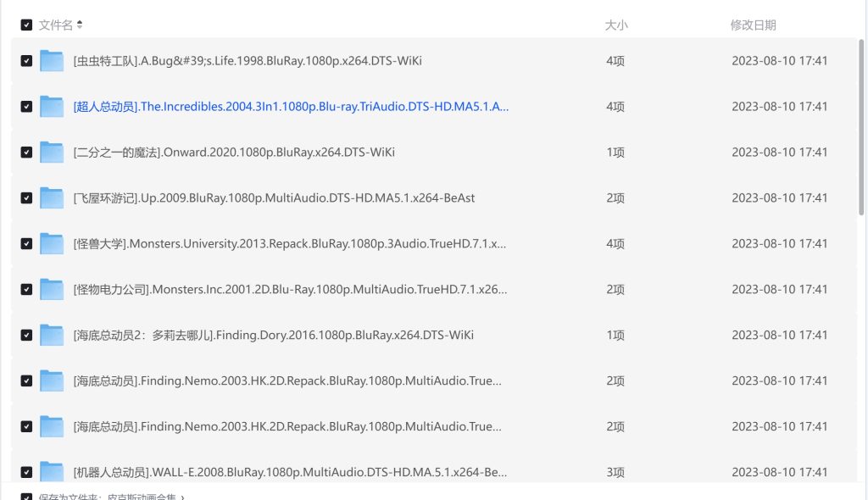Select the Onward.2020 folder icon

tap(52, 153)
